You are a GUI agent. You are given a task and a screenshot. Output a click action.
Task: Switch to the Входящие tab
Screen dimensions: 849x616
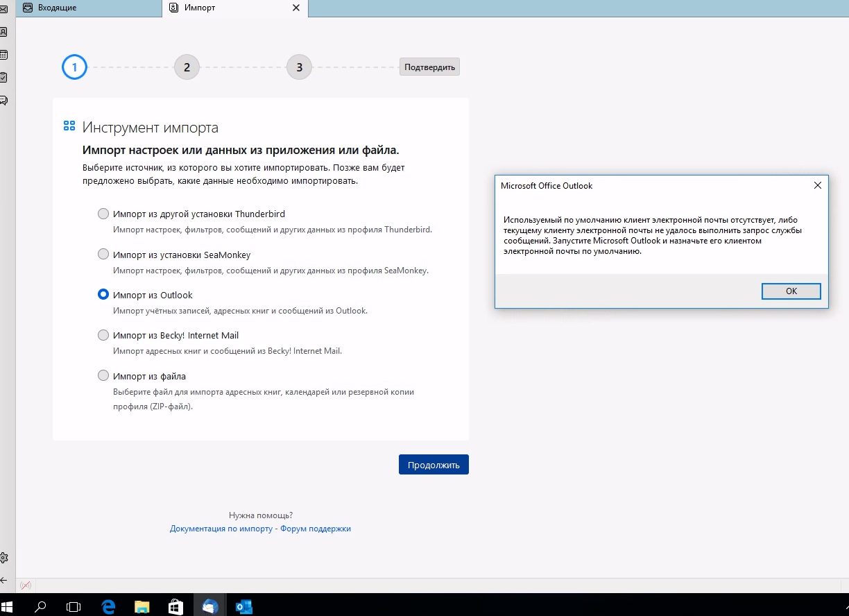[x=87, y=8]
